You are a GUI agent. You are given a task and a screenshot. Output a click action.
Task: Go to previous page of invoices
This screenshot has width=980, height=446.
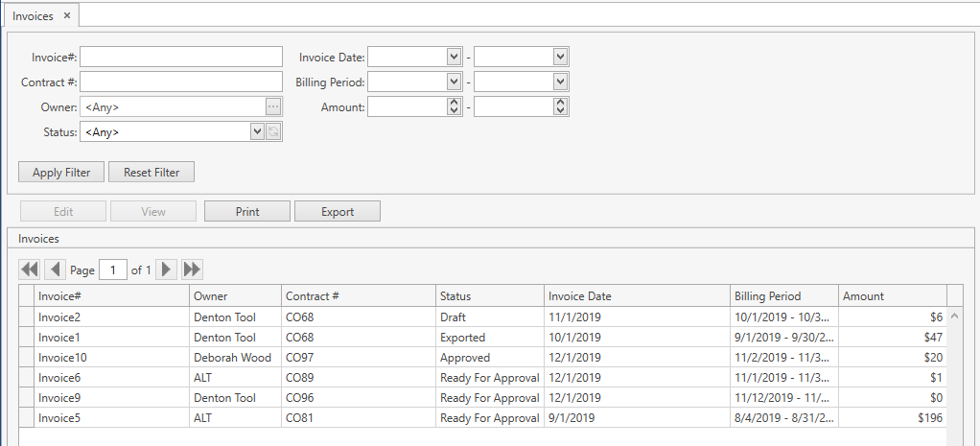55,270
